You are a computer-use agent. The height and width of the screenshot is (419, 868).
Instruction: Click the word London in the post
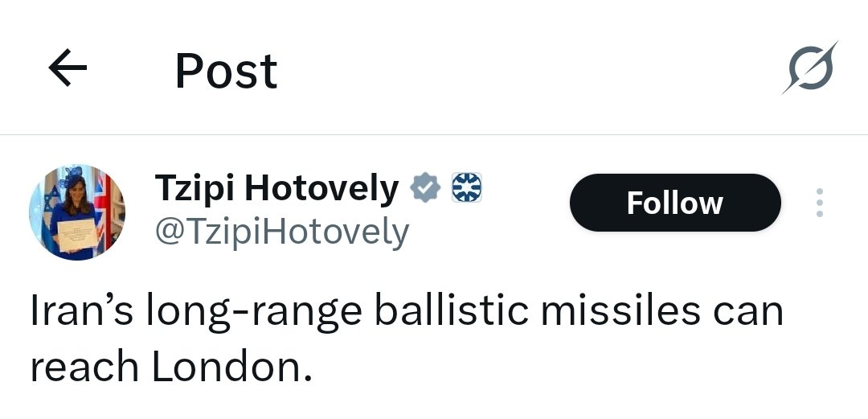coord(232,367)
